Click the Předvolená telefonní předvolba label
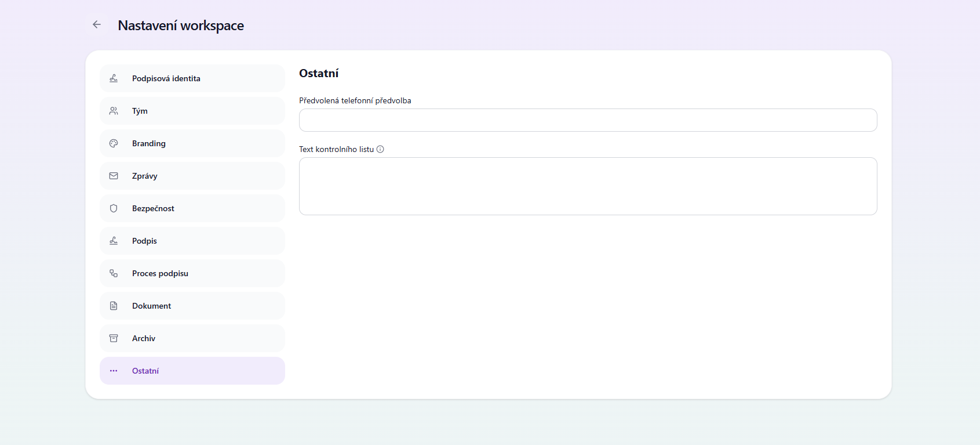This screenshot has width=980, height=445. coord(355,100)
